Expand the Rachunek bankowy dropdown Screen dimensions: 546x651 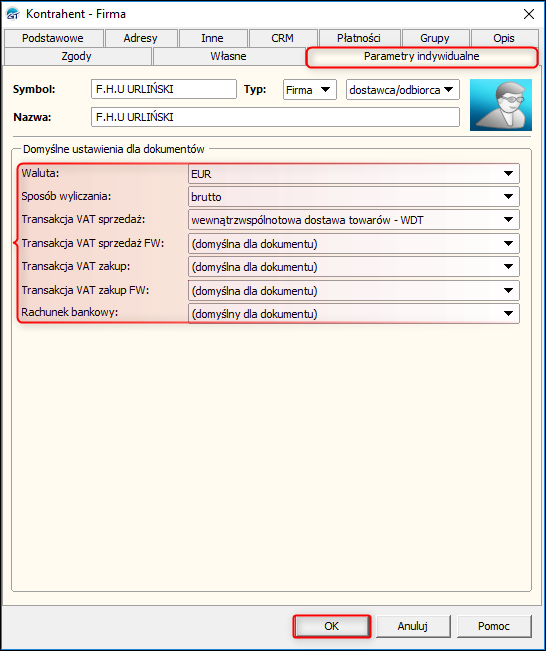click(354, 314)
